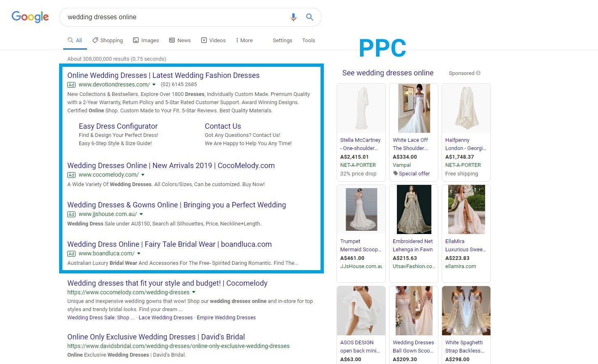Viewport: 598px width, 364px height.
Task: Open the David's Bridal result title
Action: pos(156,337)
